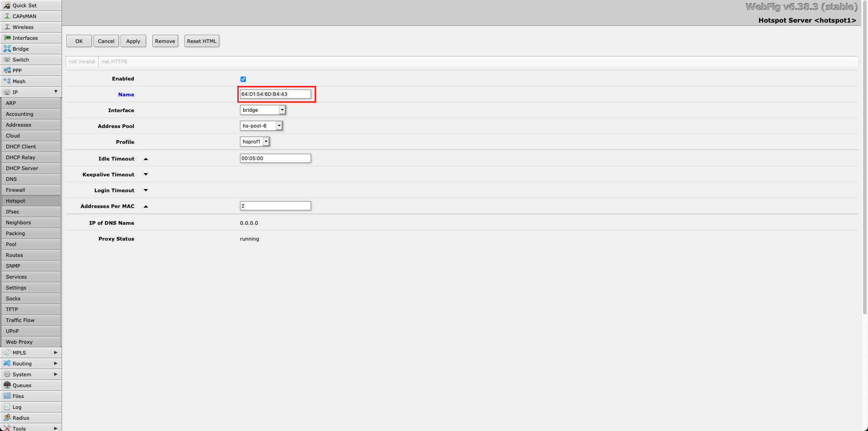Screen dimensions: 868x431
Task: Click the page vertical scrollbar
Action: tap(864, 158)
